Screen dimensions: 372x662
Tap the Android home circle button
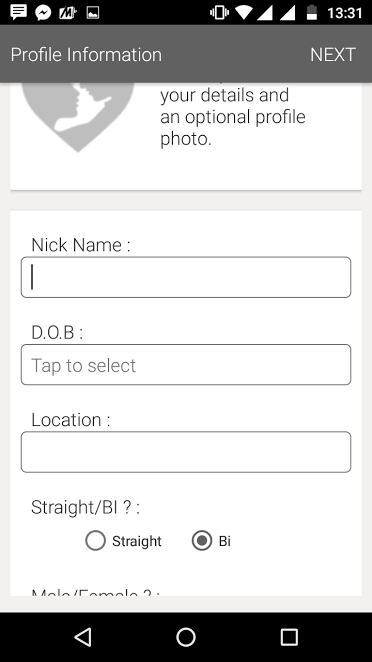pos(186,637)
